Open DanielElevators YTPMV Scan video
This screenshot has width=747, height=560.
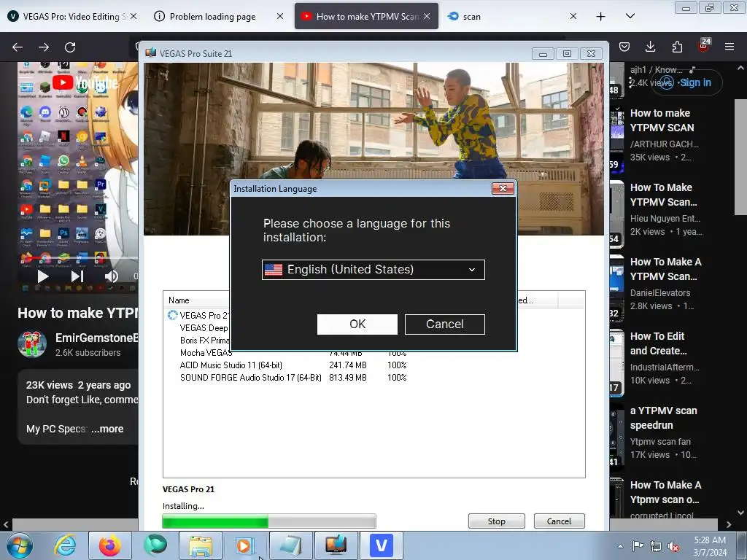(x=665, y=269)
